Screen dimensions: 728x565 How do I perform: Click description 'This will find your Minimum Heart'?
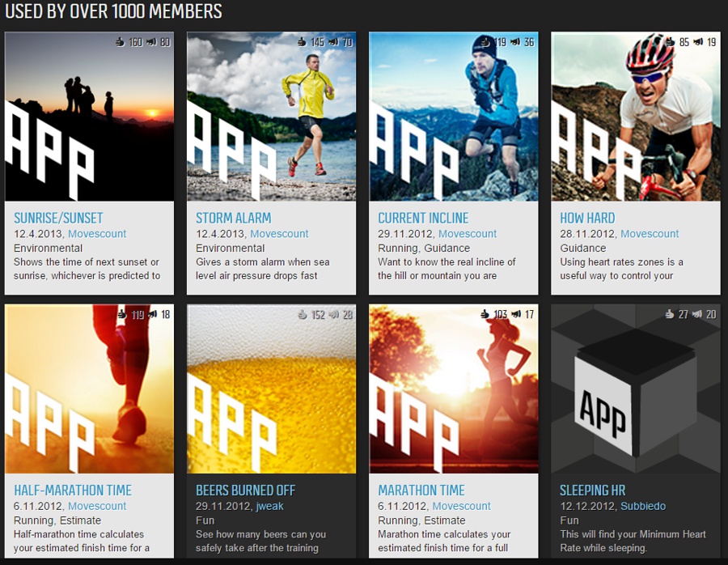[633, 534]
